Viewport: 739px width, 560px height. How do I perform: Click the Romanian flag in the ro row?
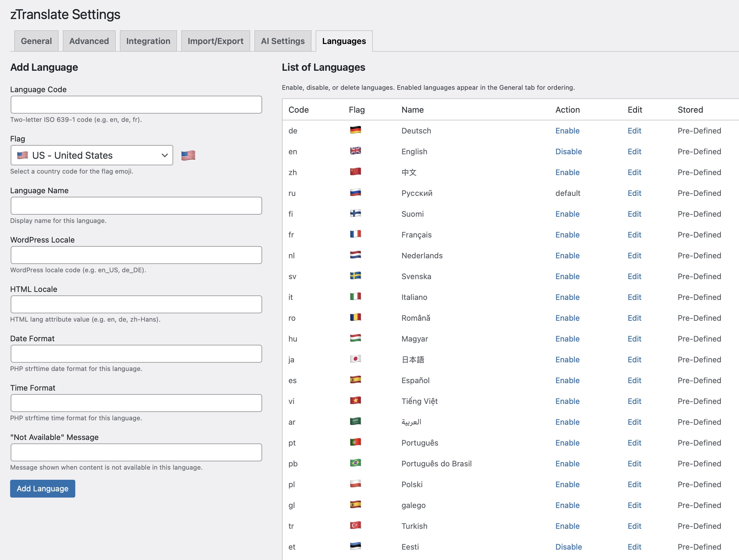coord(355,317)
